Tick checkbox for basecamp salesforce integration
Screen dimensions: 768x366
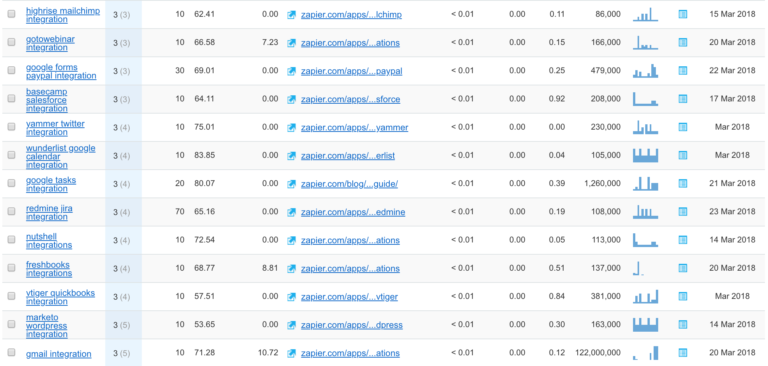point(11,98)
